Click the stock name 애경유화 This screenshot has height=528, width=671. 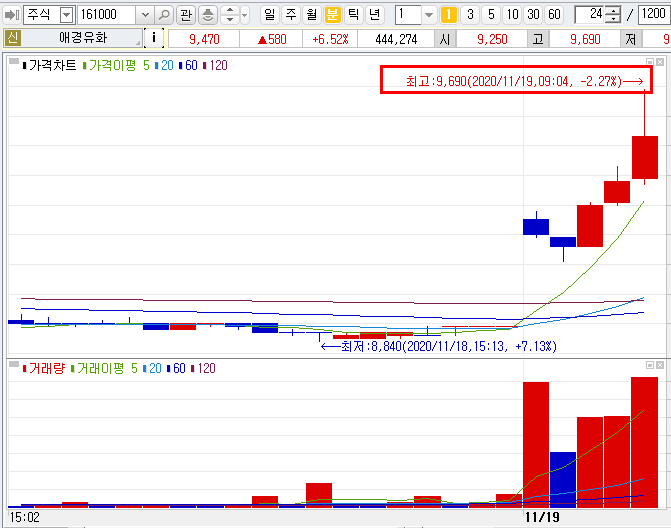click(82, 38)
